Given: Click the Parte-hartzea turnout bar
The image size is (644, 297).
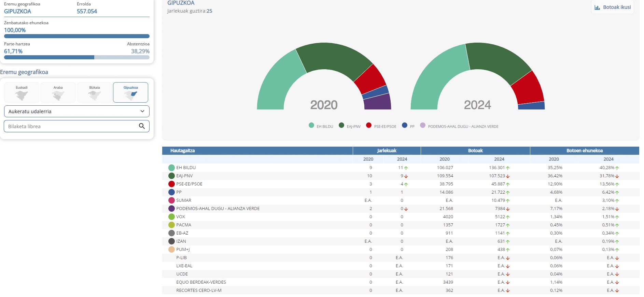Looking at the screenshot, I should click(x=77, y=57).
